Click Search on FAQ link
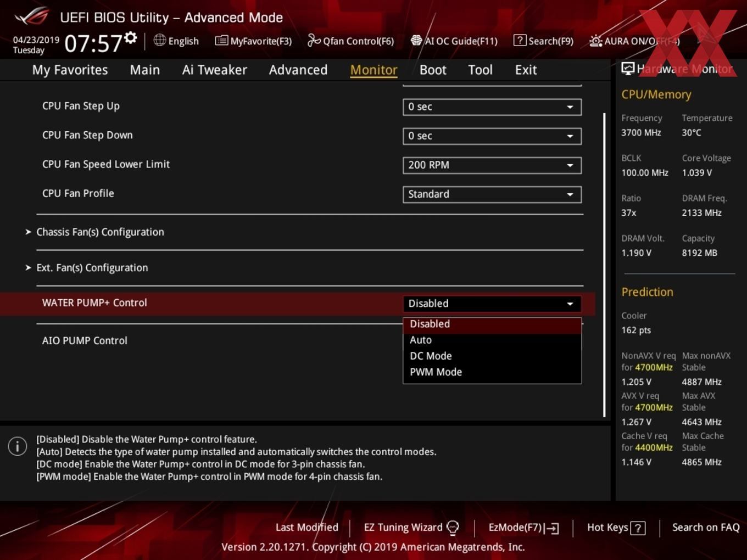Screen dimensions: 747x560 pyautogui.click(x=706, y=527)
